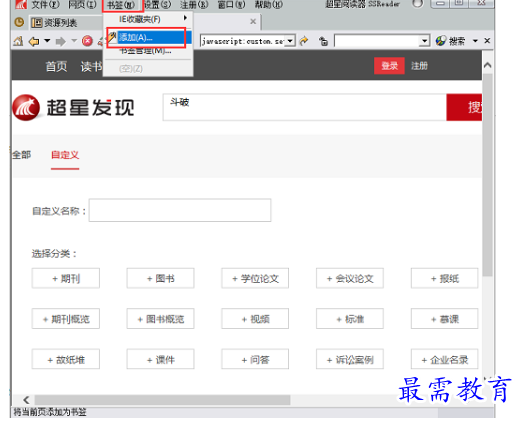Viewport: 520px width, 421px height.
Task: Click the icon beside the search box
Action: (x=323, y=41)
